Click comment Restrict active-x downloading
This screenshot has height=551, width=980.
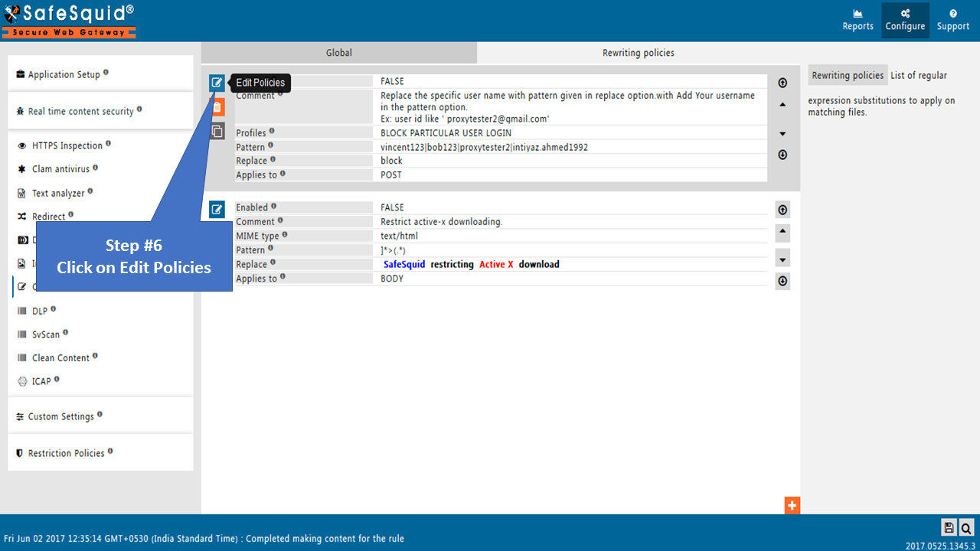pos(441,222)
